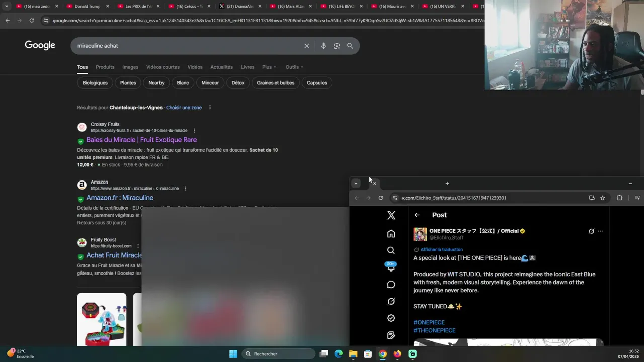Expand the Outils dropdown
Screen dimensions: 644x362
tap(294, 67)
